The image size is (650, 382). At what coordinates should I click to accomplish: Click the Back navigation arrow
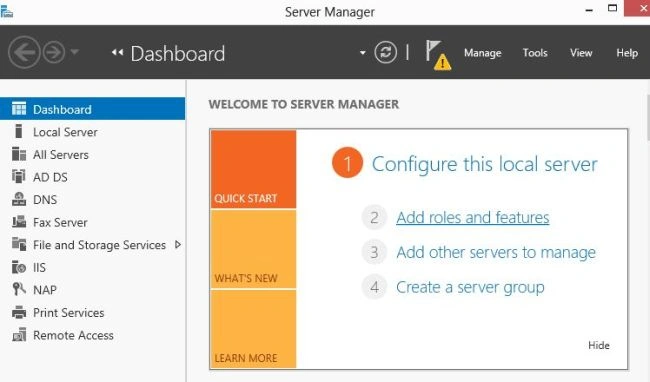24,52
